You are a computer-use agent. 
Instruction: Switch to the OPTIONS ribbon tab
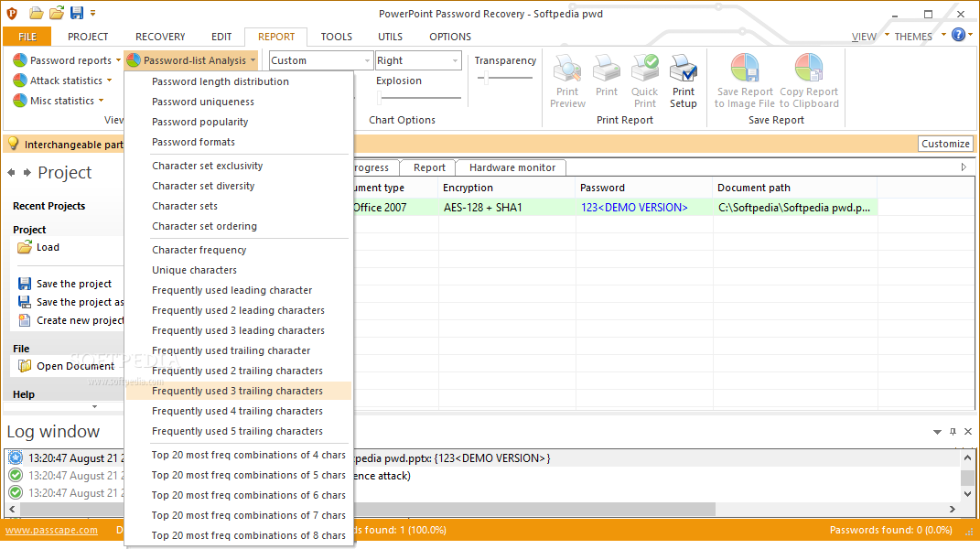(450, 37)
